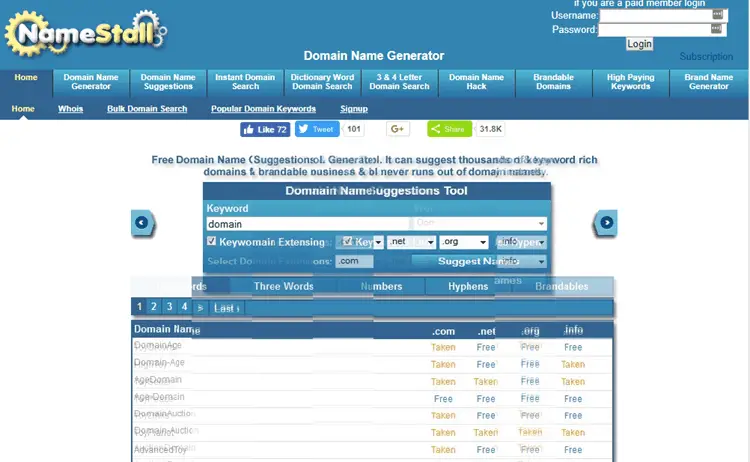Click the Home submenu link

23,109
